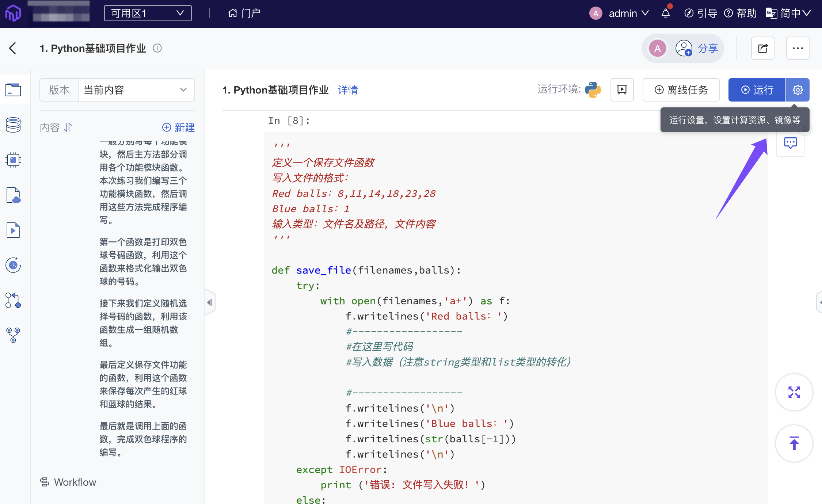Open the 详情 details link
The image size is (822, 504).
[x=348, y=90]
